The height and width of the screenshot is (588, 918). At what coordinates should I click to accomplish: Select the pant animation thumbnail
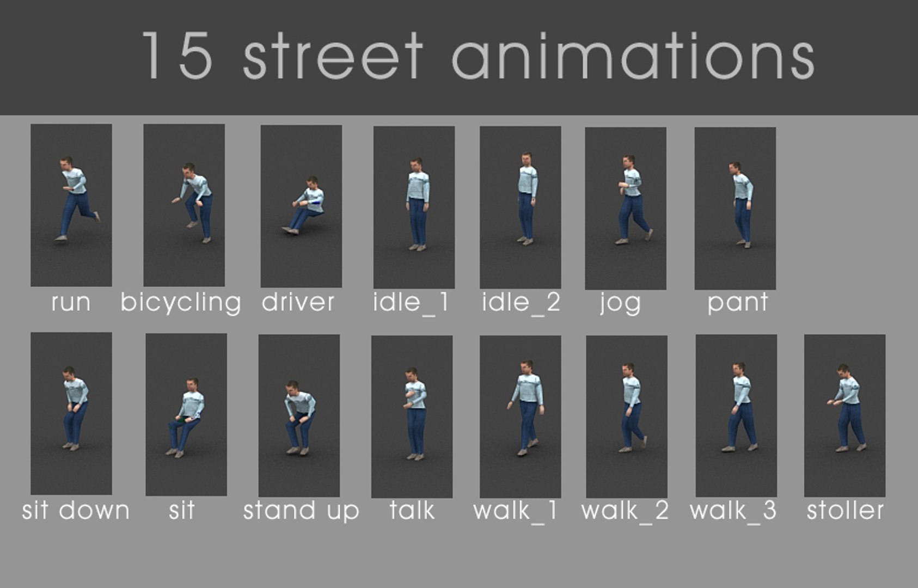coord(735,209)
